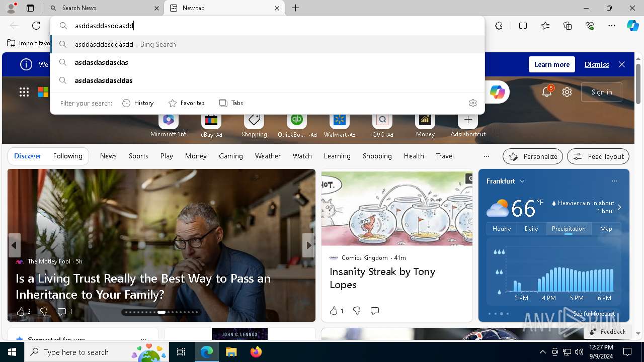Open Copilot icon in search box

pos(498,92)
